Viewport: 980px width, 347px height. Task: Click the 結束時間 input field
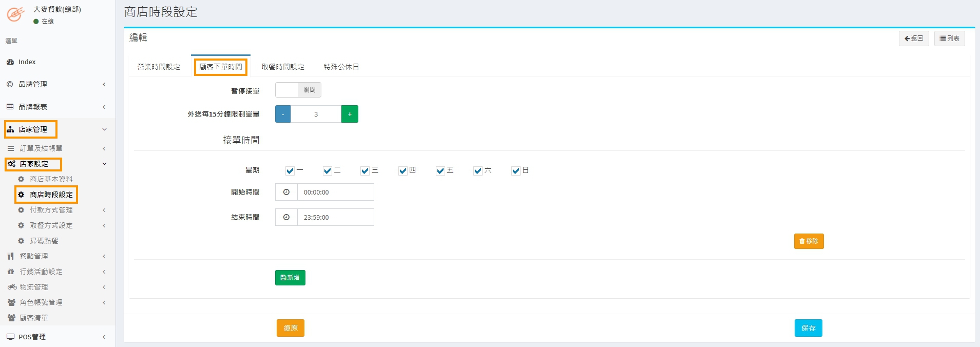click(x=335, y=217)
